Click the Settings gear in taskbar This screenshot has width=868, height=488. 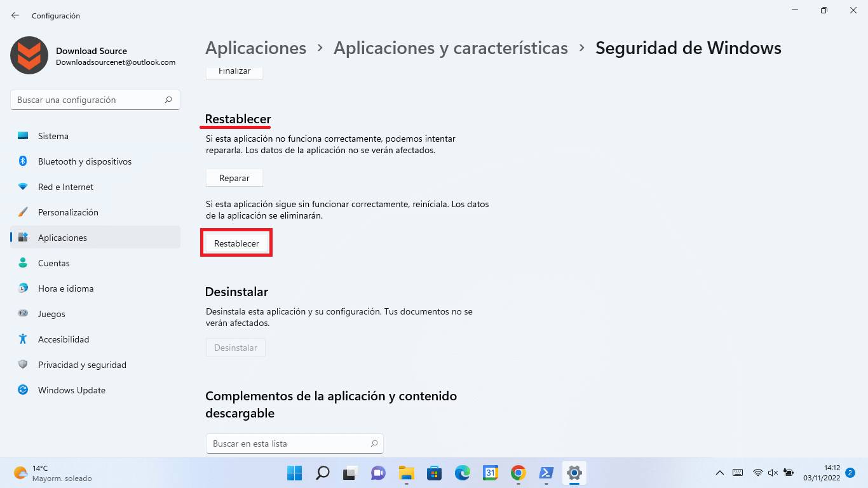click(x=574, y=473)
